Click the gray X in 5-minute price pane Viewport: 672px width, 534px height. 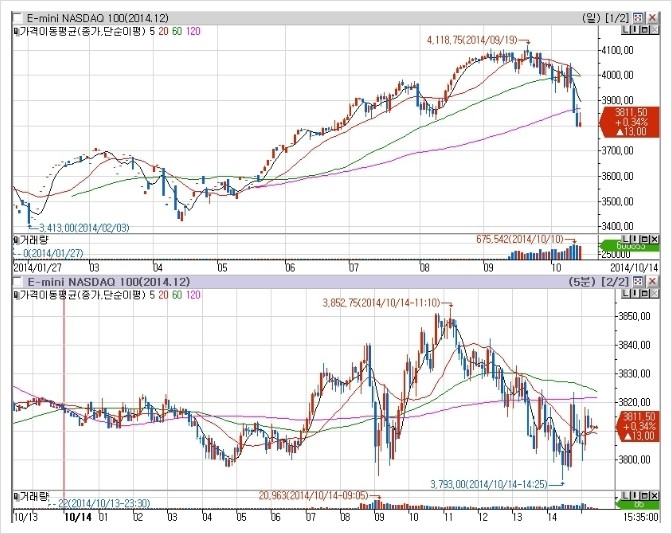pos(654,293)
